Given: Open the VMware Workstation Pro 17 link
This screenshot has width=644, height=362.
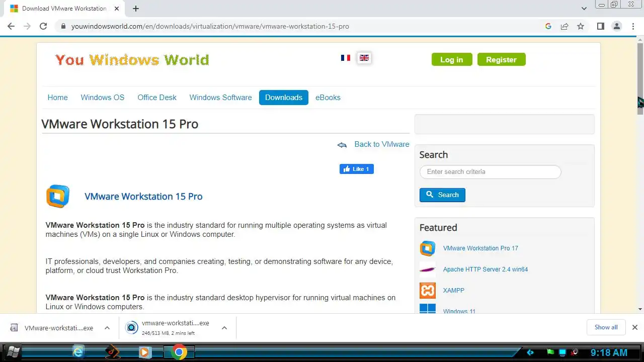Looking at the screenshot, I should (480, 248).
